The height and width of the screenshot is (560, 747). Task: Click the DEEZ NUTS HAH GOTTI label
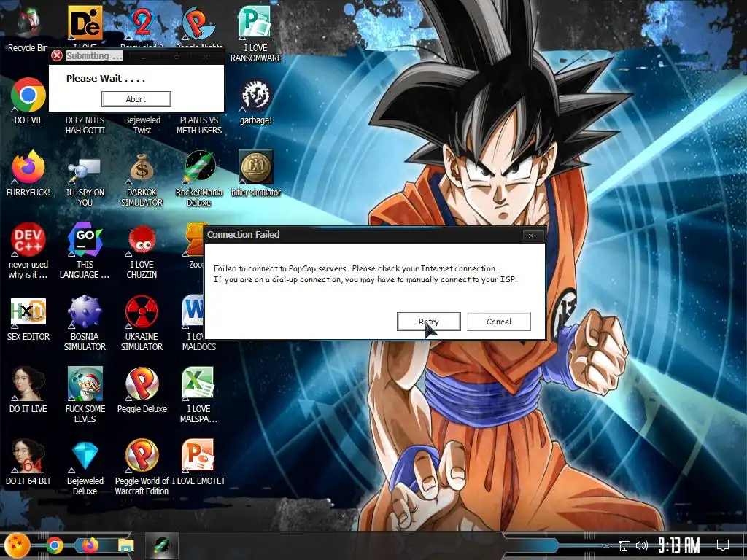pyautogui.click(x=85, y=125)
